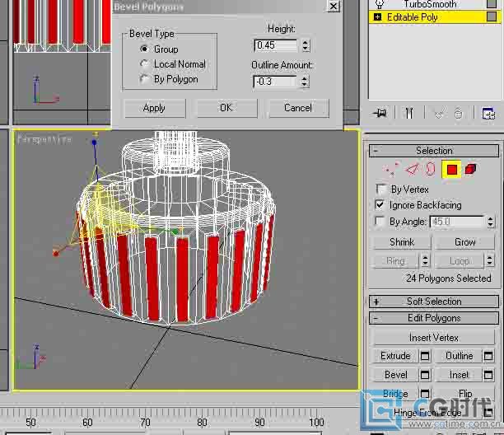Screen dimensions: 504x435
Task: Select Editable Poly in modifier stack
Action: pos(412,17)
